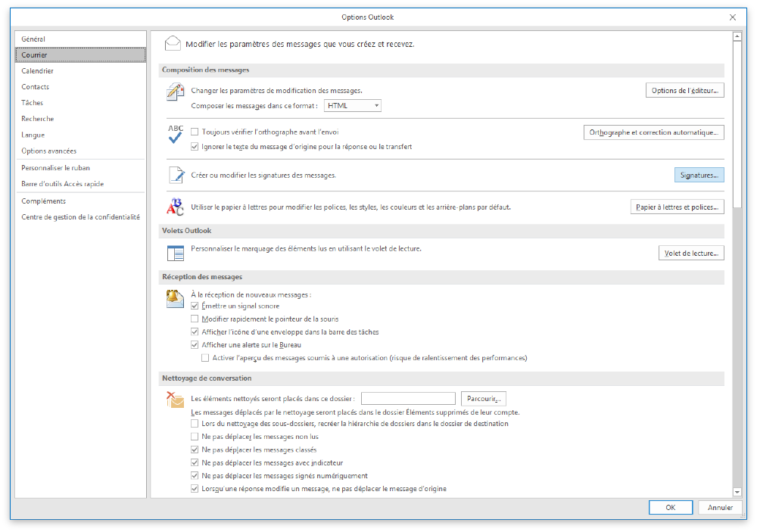
Task: Toggle 'Émettre un signal sonore' checkbox
Action: coord(195,306)
